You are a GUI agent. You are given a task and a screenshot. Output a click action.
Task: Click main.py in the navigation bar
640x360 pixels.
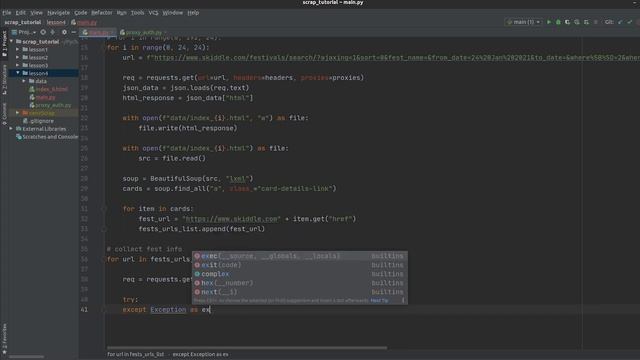pos(84,22)
